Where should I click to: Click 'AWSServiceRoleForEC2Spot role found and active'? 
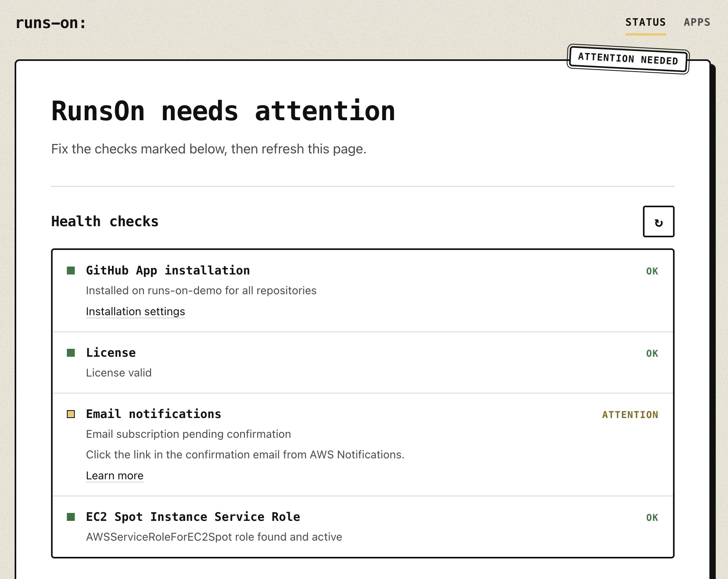214,537
